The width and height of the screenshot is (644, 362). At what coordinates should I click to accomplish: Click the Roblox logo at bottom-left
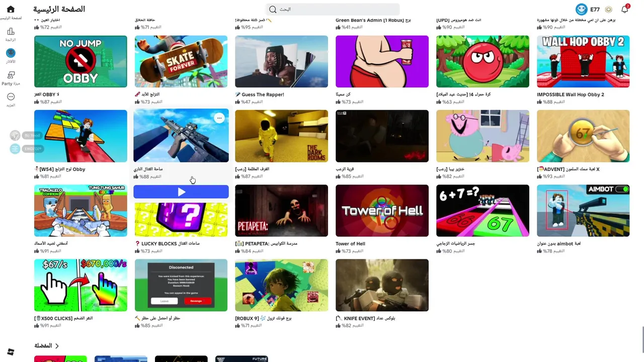pyautogui.click(x=11, y=352)
